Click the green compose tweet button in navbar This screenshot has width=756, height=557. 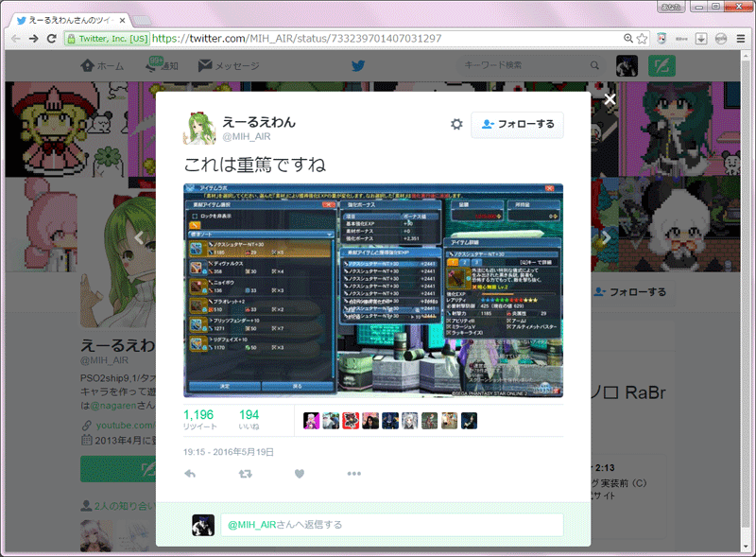pyautogui.click(x=661, y=65)
